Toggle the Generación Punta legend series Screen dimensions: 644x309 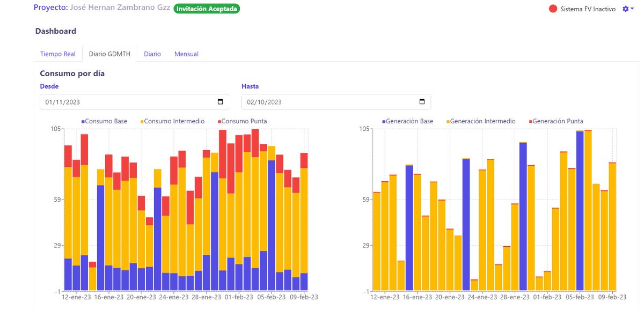[555, 121]
